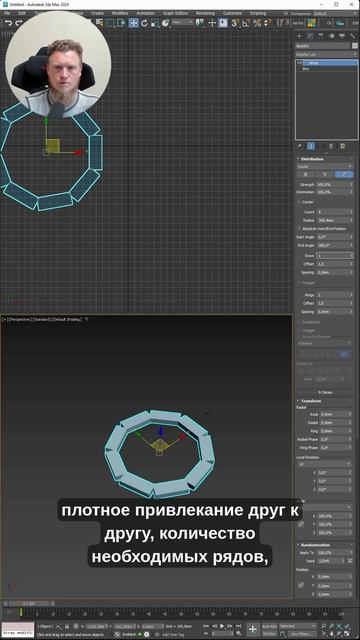
Task: Click the Set Keys plus button
Action: coord(253,629)
